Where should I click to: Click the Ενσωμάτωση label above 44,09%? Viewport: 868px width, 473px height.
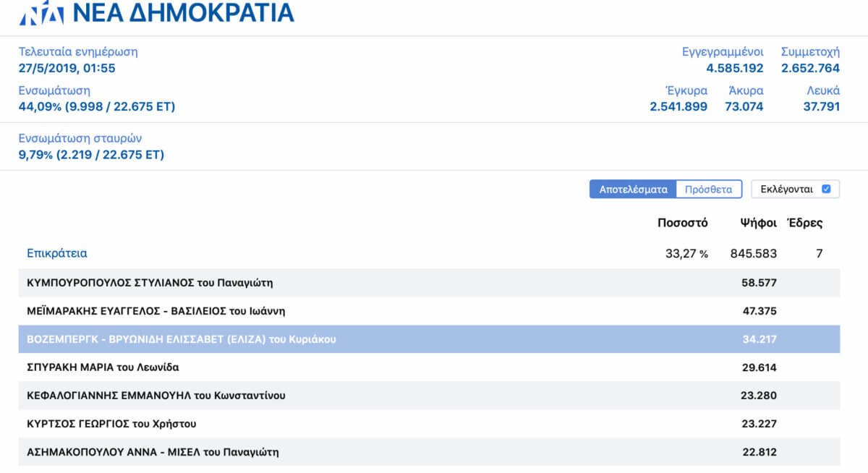tap(54, 90)
